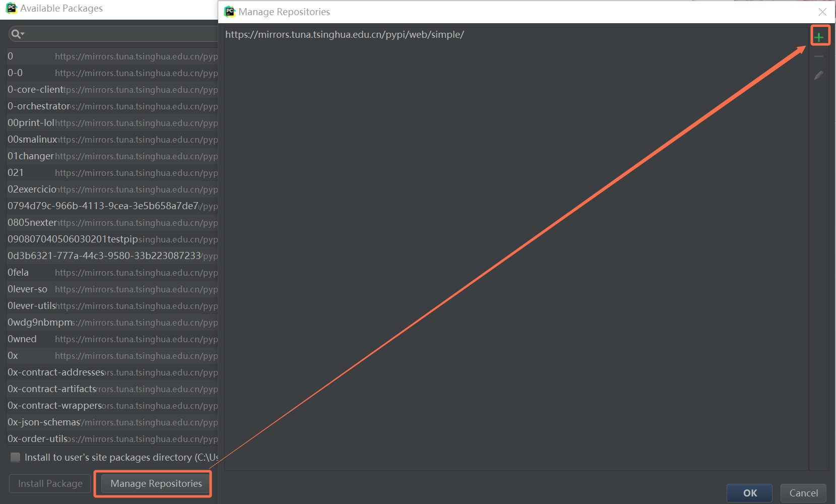
Task: Open the search options dropdown arrow
Action: click(x=22, y=33)
